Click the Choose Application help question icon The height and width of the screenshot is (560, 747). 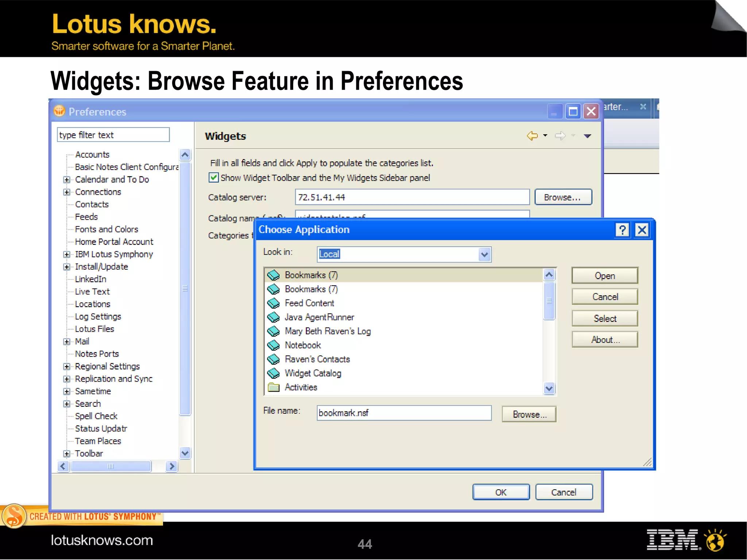[x=622, y=230]
